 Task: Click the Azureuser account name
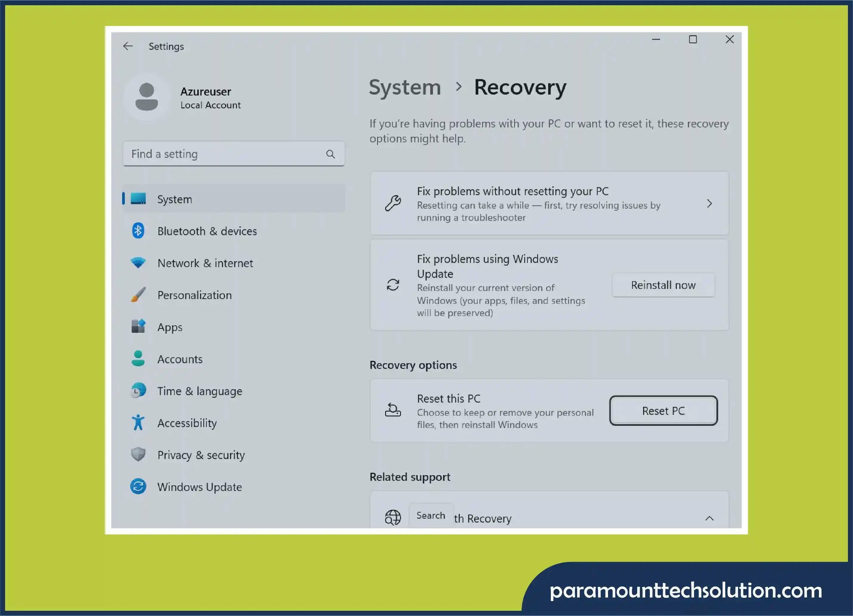point(206,91)
